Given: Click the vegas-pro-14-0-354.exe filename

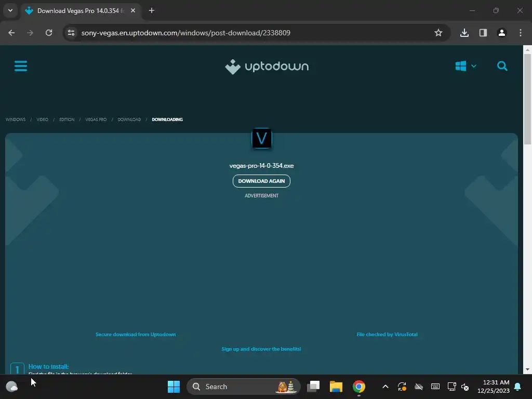Looking at the screenshot, I should (x=262, y=166).
